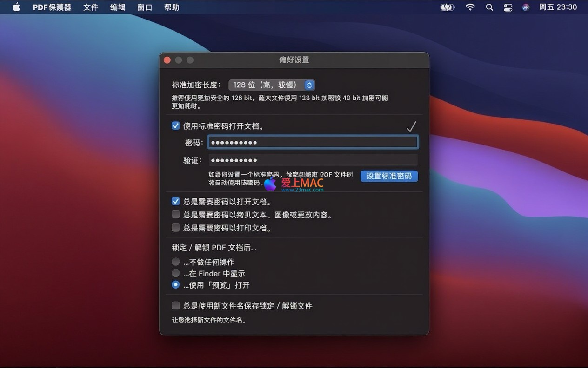Disable 使用标准密码打开文档 checkbox
The width and height of the screenshot is (588, 368).
(176, 126)
